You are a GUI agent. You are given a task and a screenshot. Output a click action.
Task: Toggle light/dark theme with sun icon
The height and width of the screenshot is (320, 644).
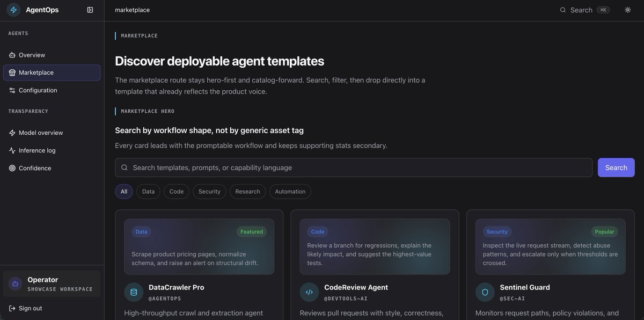pyautogui.click(x=628, y=10)
